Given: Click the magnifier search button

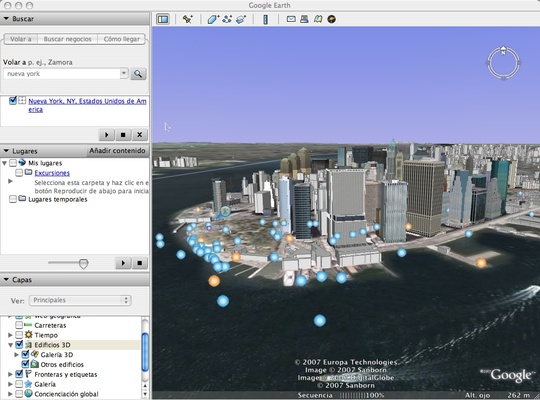Looking at the screenshot, I should 138,74.
